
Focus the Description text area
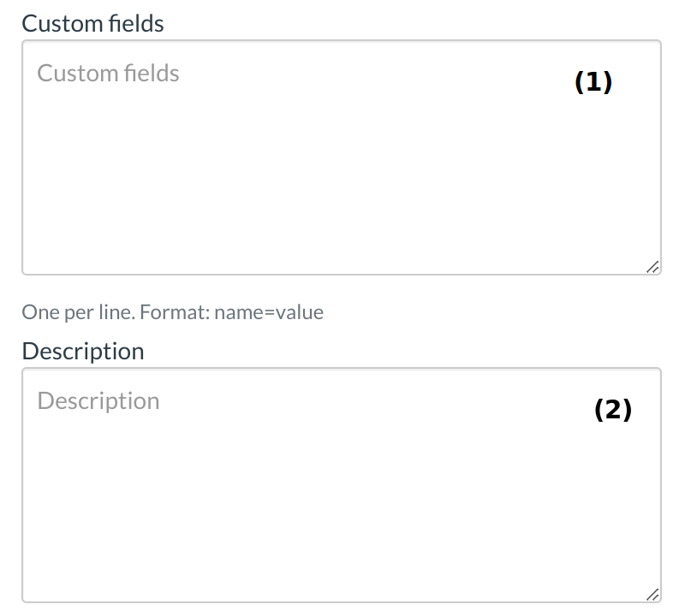click(341, 496)
